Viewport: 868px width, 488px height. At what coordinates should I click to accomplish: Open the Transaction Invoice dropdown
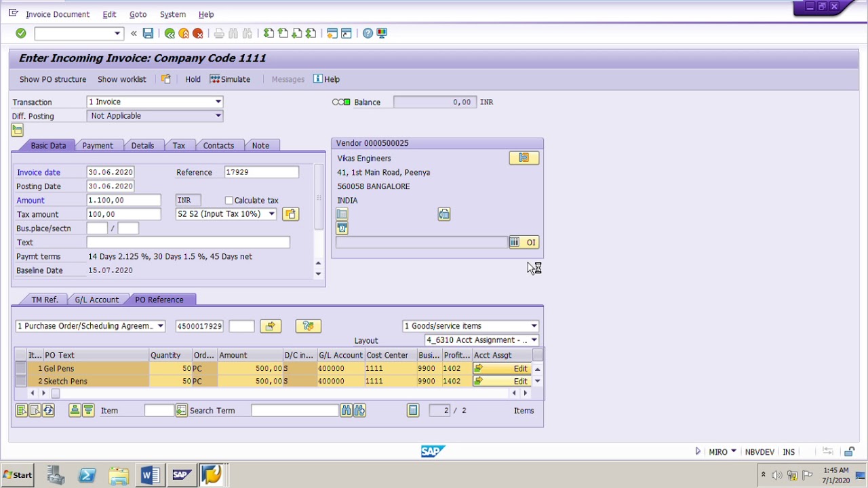click(218, 102)
